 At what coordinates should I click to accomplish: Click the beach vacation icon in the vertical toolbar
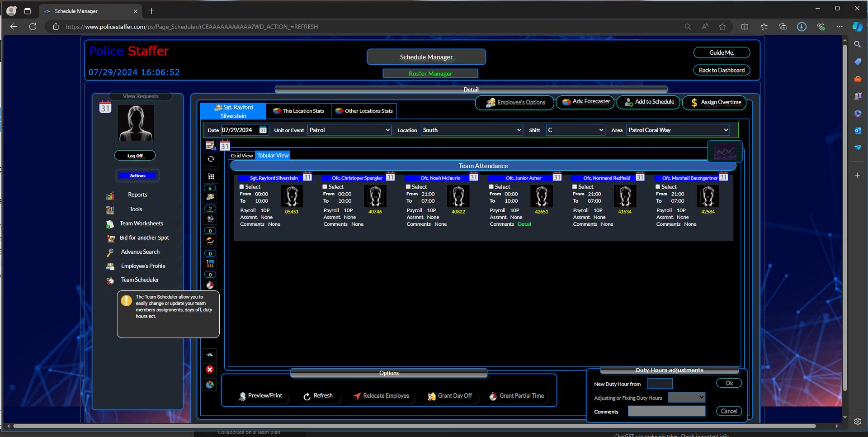[x=210, y=241]
